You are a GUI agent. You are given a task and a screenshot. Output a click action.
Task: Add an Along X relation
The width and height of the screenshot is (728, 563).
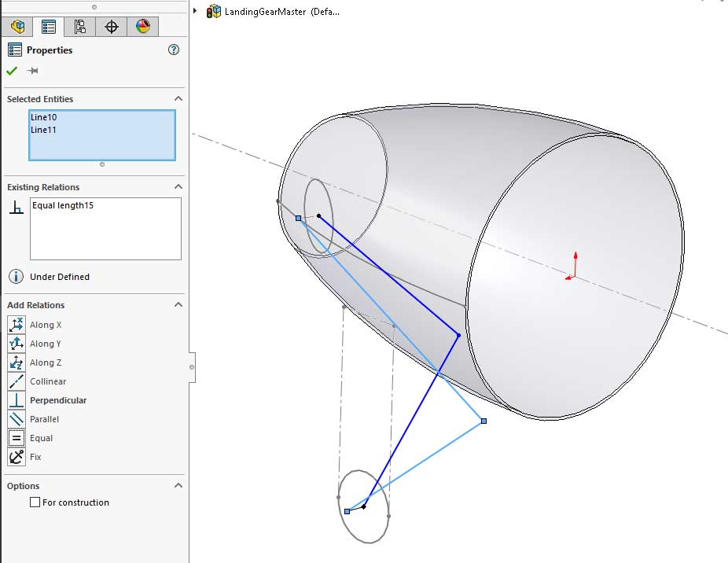17,325
